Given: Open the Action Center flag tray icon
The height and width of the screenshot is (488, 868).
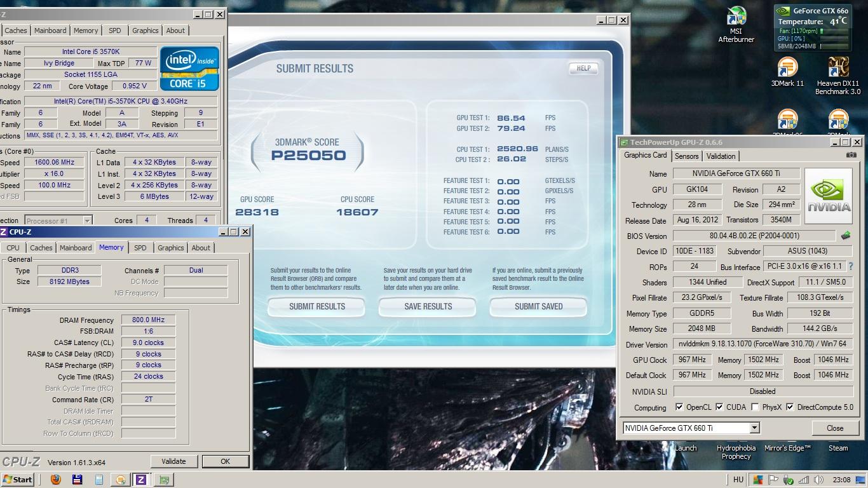Looking at the screenshot, I should pyautogui.click(x=773, y=480).
